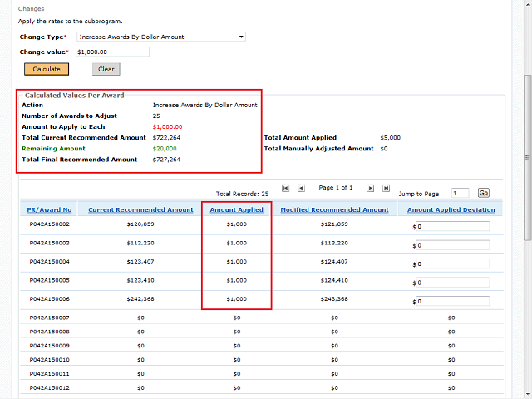Jump to last page icon
This screenshot has width=532, height=399.
pos(387,188)
